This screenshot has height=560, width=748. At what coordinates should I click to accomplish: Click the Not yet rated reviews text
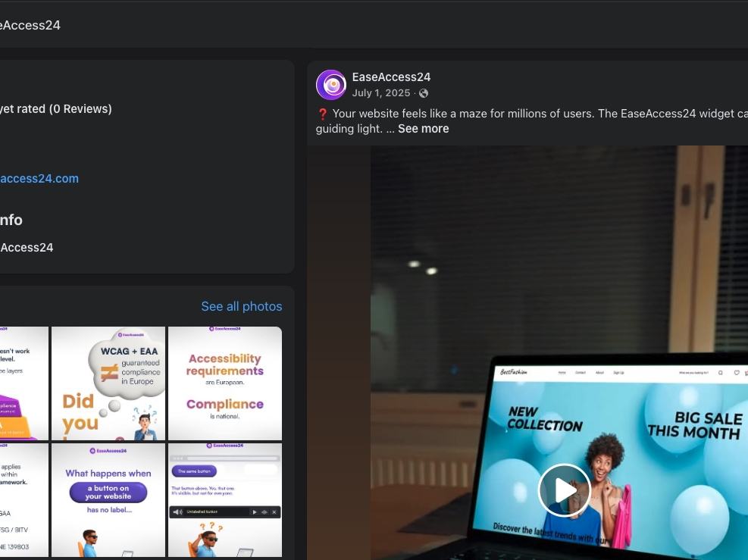[56, 109]
